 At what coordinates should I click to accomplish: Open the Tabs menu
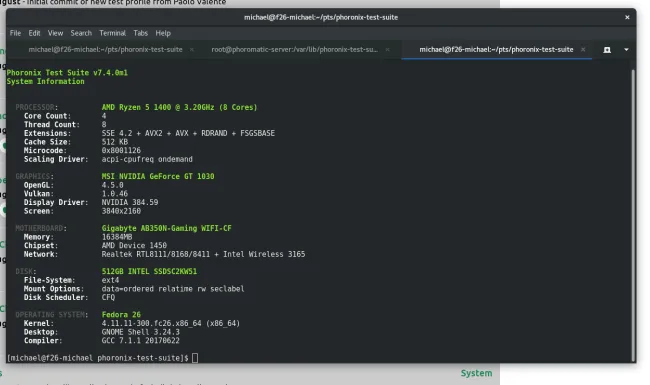click(x=141, y=33)
